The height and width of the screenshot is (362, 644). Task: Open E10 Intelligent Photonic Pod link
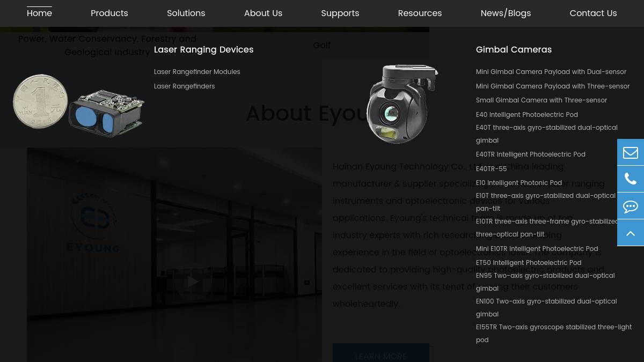point(519,183)
